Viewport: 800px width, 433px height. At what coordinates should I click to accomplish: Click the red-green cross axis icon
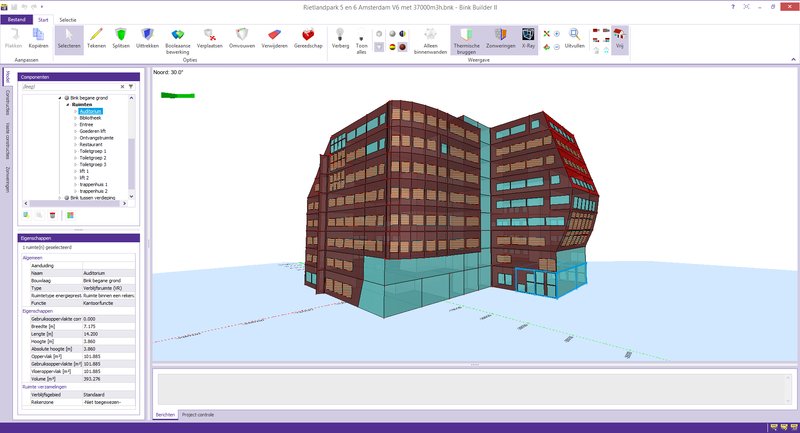(546, 34)
